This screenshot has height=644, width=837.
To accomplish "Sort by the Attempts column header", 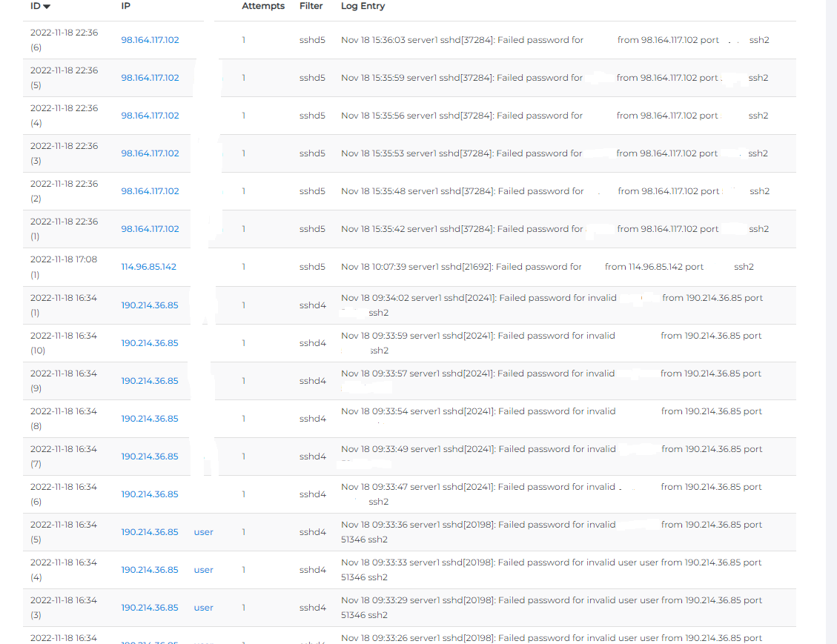I will point(262,6).
